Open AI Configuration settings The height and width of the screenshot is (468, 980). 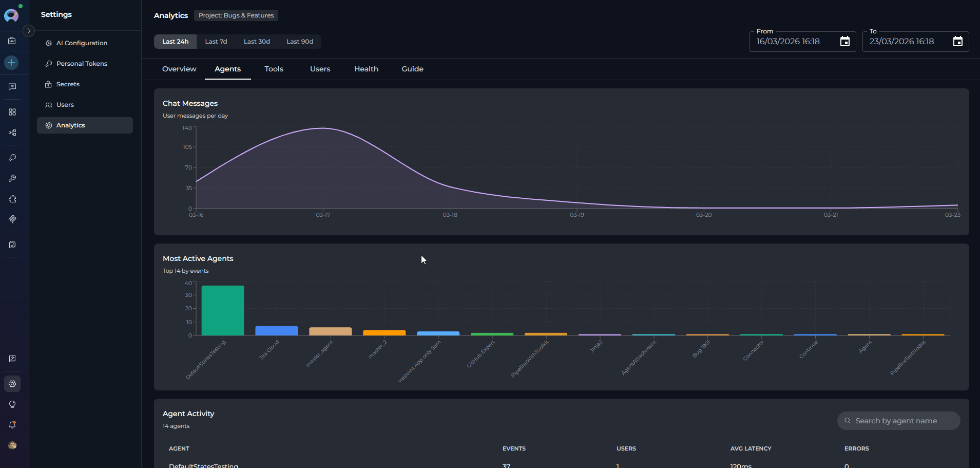[82, 43]
